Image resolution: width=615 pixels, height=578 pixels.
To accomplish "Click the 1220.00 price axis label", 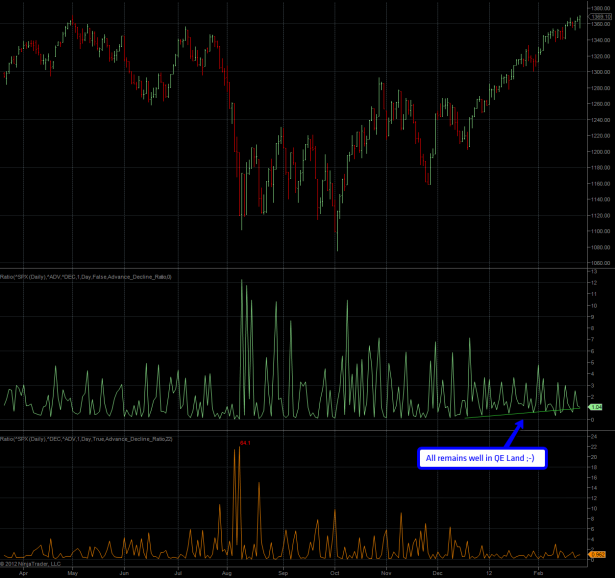I will tap(600, 136).
